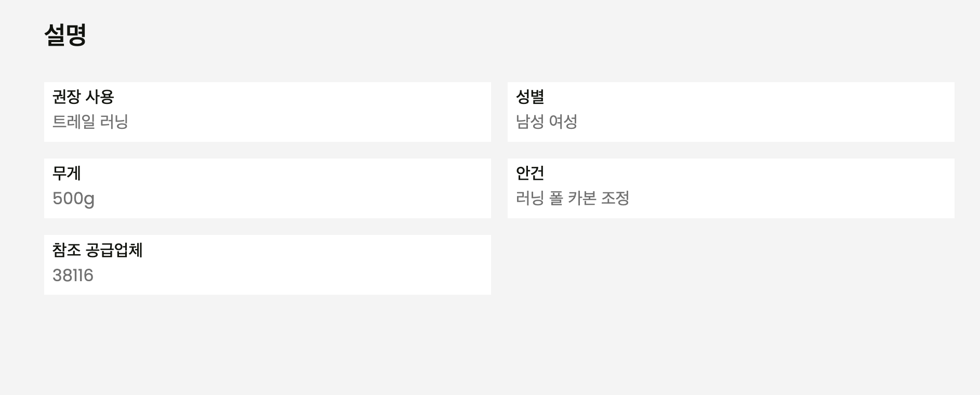Image resolution: width=980 pixels, height=395 pixels.
Task: Select the 500g weight value
Action: (73, 199)
